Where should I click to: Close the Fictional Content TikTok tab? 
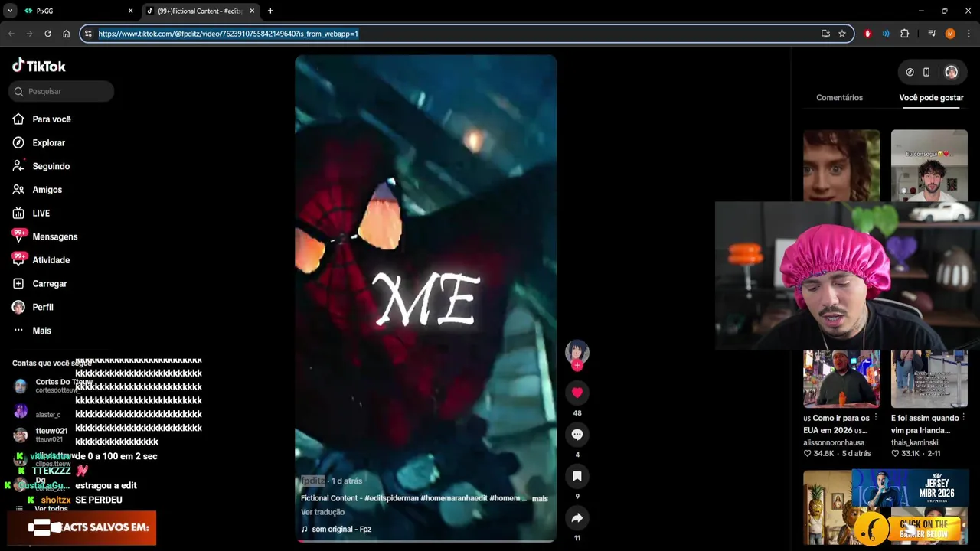[x=252, y=11]
